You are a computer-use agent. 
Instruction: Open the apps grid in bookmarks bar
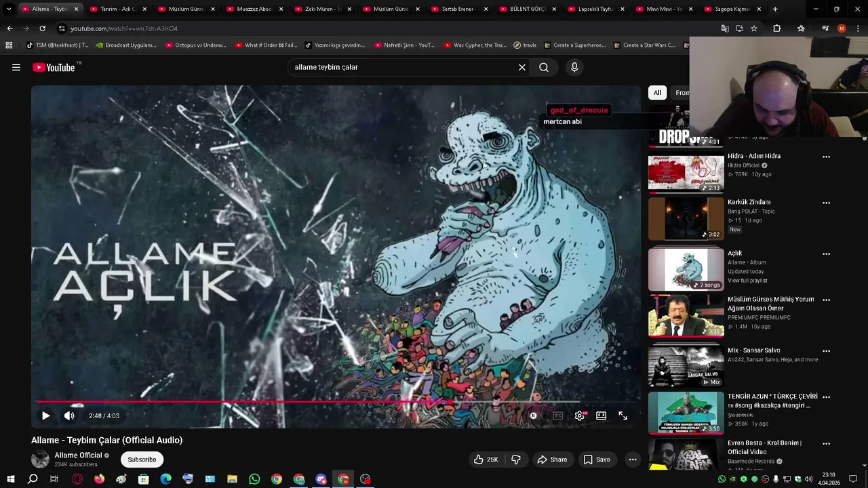click(9, 45)
